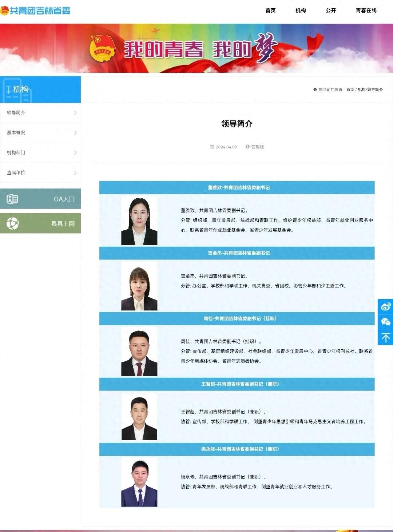Screen dimensions: 393x532
Task: Click the 董雅致 section header bar
Action: (x=237, y=187)
